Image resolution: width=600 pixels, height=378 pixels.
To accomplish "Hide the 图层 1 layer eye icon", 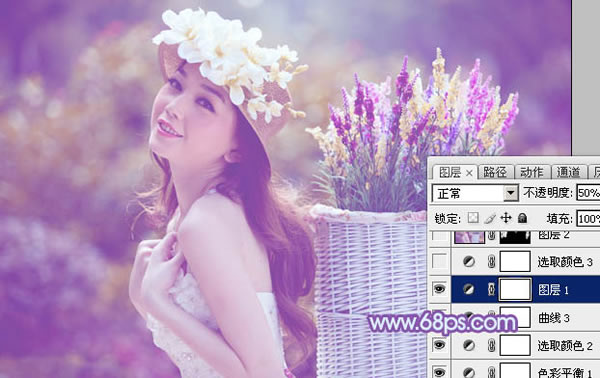I will tap(439, 289).
